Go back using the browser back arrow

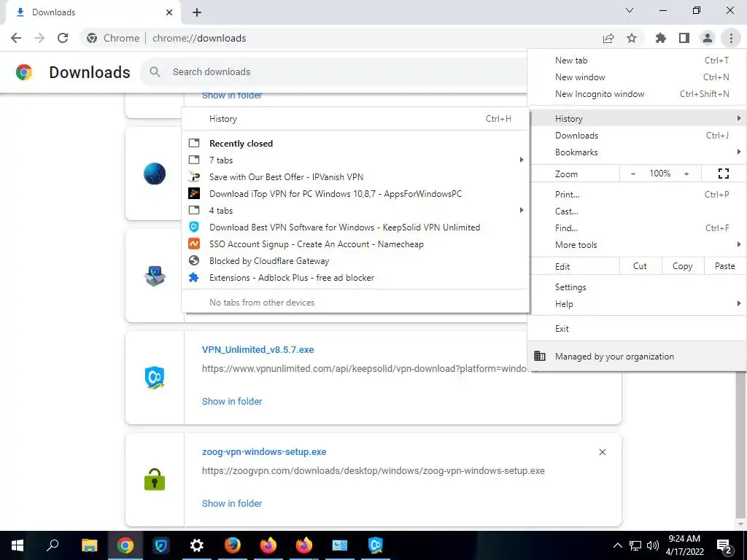pos(16,38)
